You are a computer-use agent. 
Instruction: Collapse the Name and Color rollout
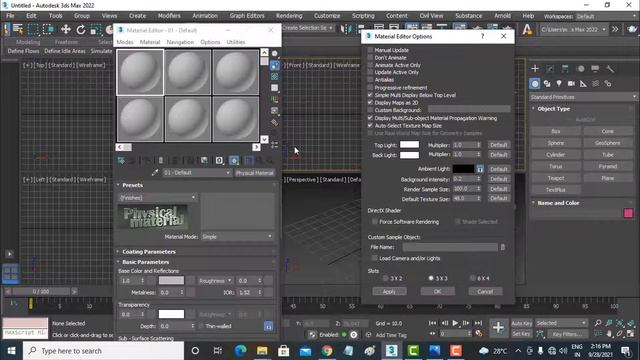tap(558, 203)
